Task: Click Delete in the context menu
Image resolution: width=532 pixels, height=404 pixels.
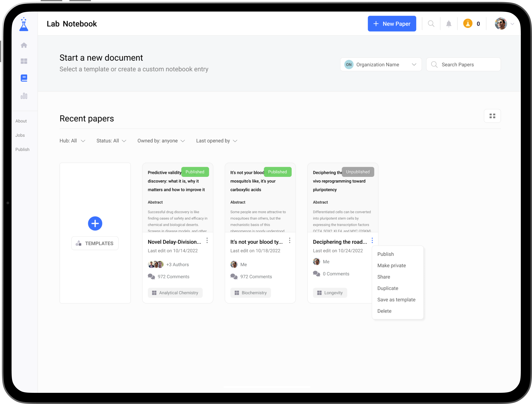Action: 384,311
